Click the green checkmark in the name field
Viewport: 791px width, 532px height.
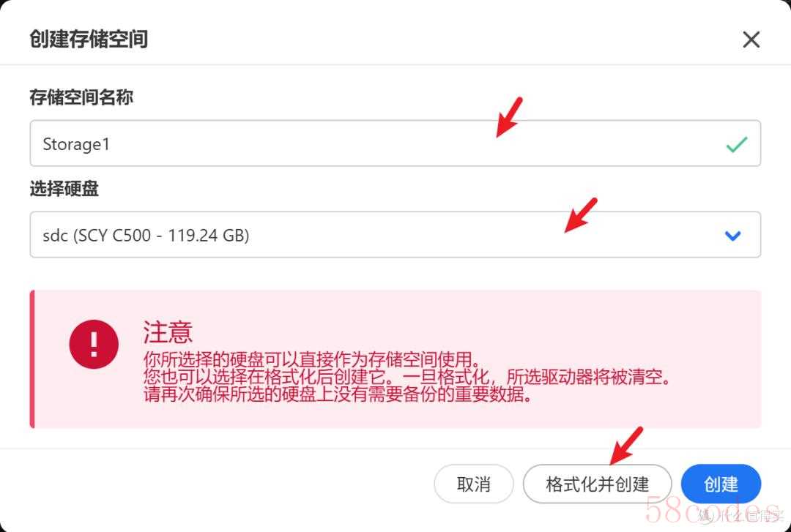coord(737,144)
